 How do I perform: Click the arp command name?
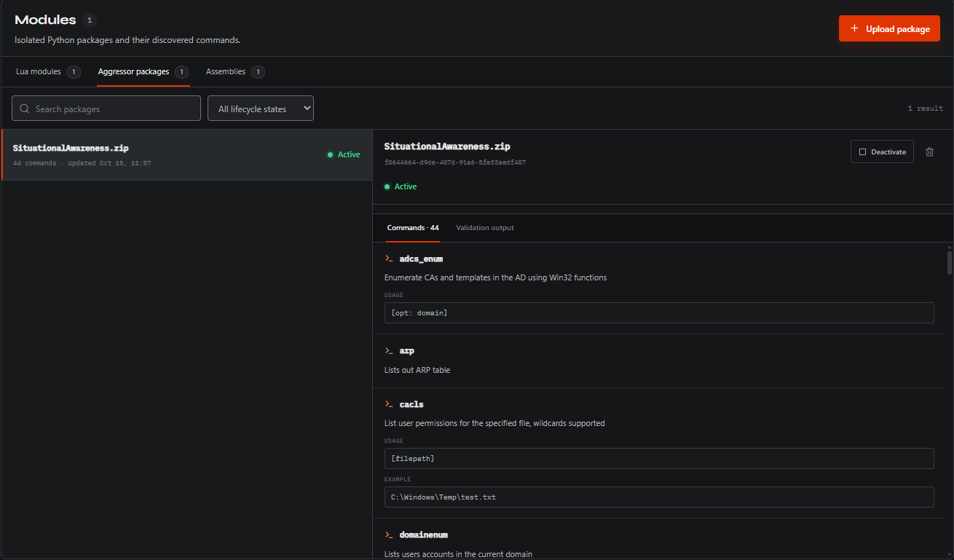point(407,351)
